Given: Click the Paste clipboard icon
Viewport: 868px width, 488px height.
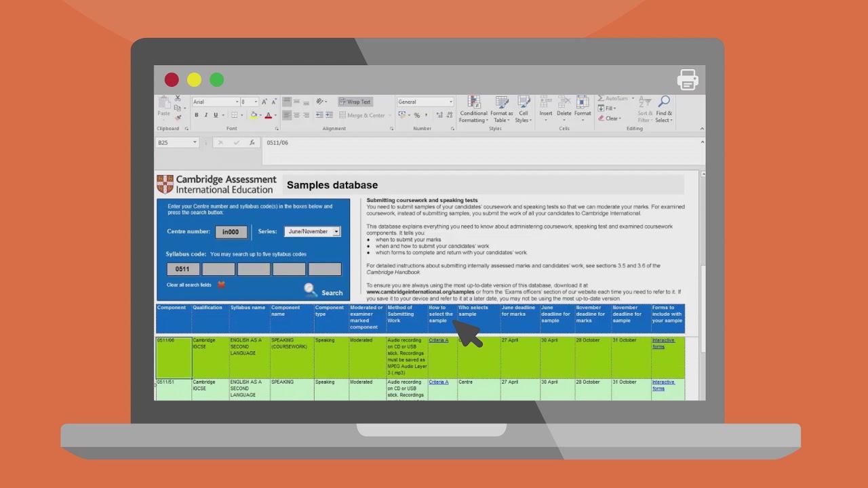Looking at the screenshot, I should tap(164, 103).
